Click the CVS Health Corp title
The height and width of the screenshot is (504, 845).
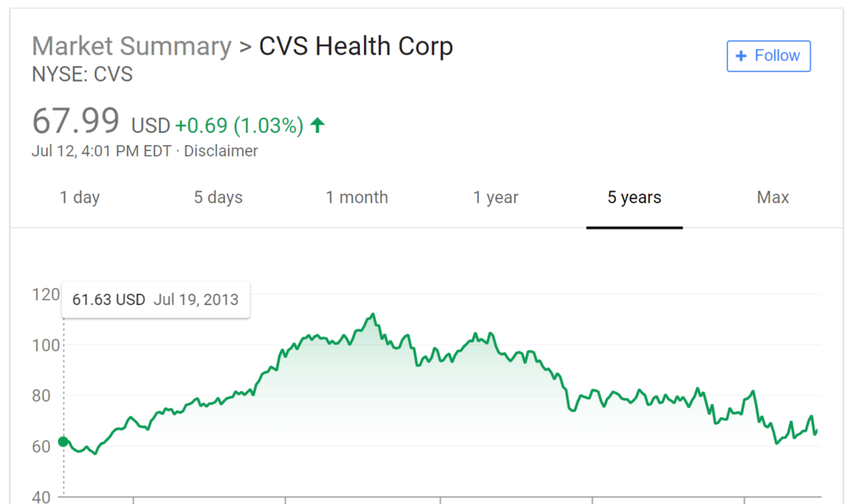[356, 46]
